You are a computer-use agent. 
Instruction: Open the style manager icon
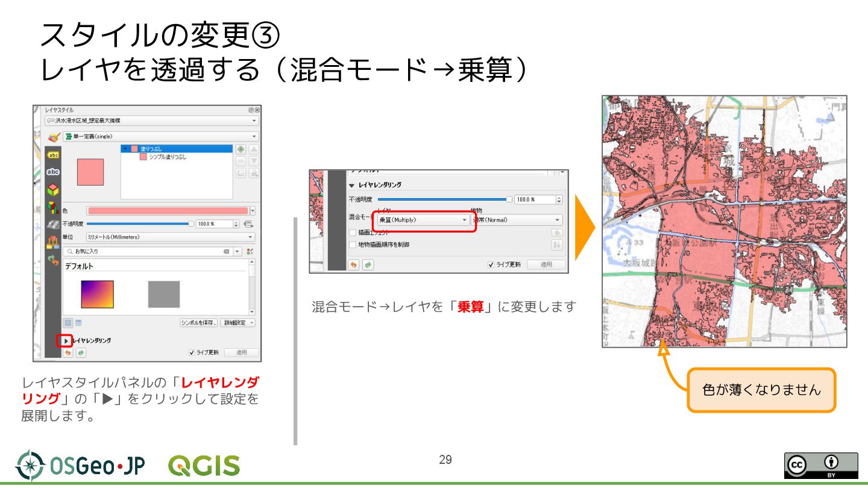tap(250, 251)
